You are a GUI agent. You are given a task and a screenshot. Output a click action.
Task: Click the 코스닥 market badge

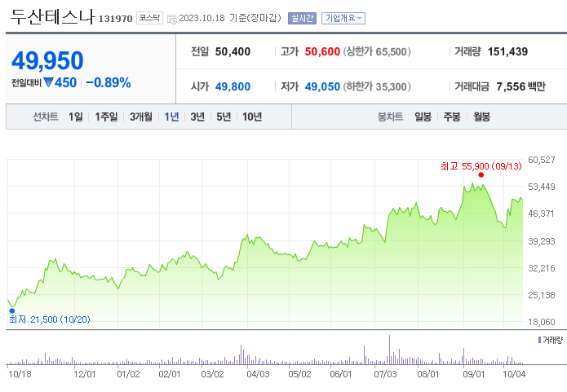coord(150,18)
